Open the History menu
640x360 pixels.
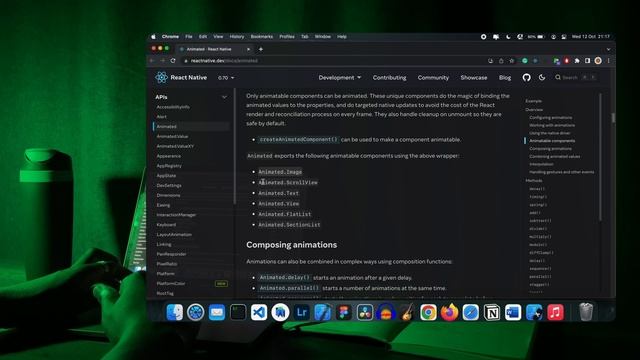point(237,37)
